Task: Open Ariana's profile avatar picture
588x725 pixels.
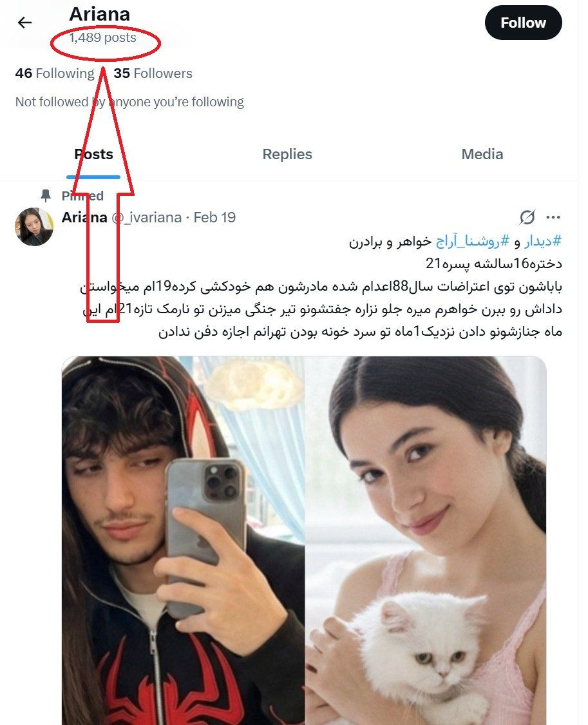Action: 34,227
